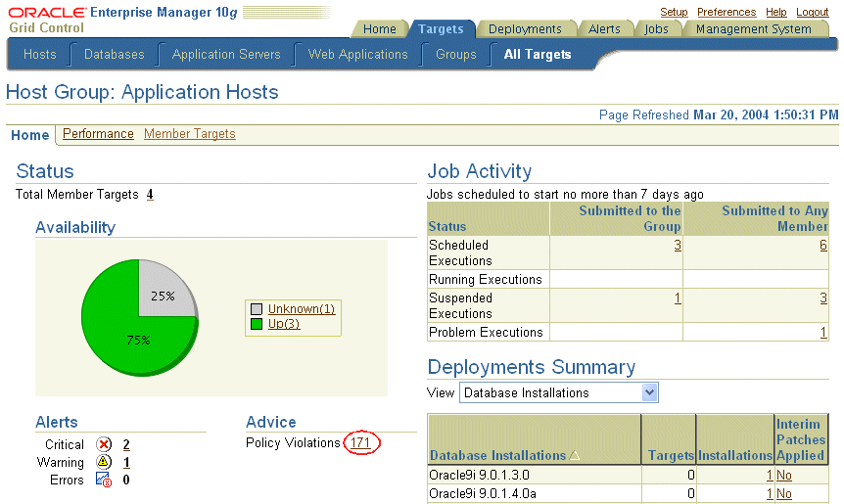Click the Warning alert yellow triangle icon

point(104,462)
